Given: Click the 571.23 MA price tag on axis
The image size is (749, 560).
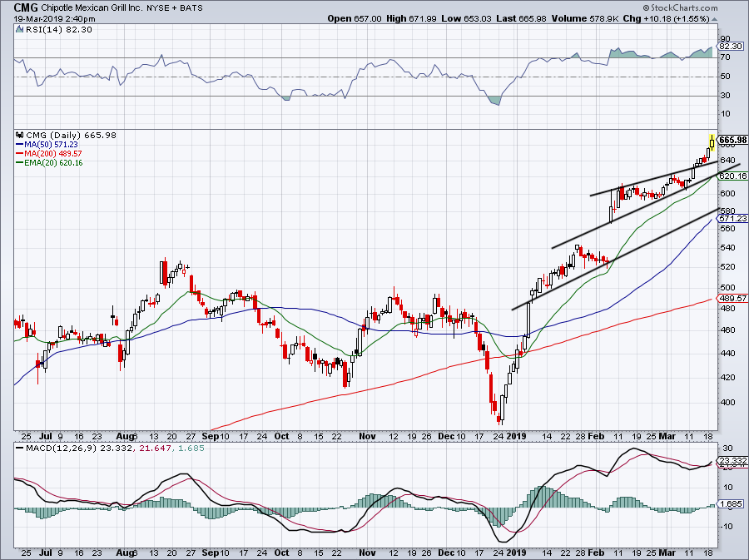Looking at the screenshot, I should pyautogui.click(x=733, y=218).
